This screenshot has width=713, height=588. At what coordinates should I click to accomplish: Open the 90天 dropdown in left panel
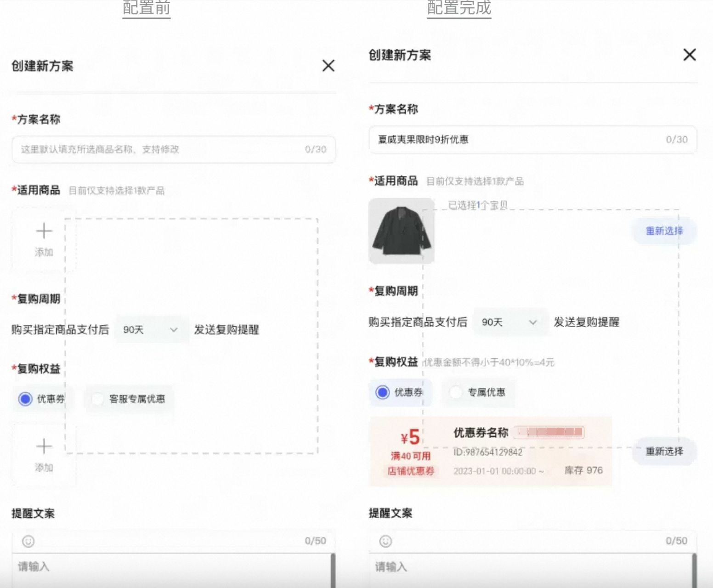point(151,329)
